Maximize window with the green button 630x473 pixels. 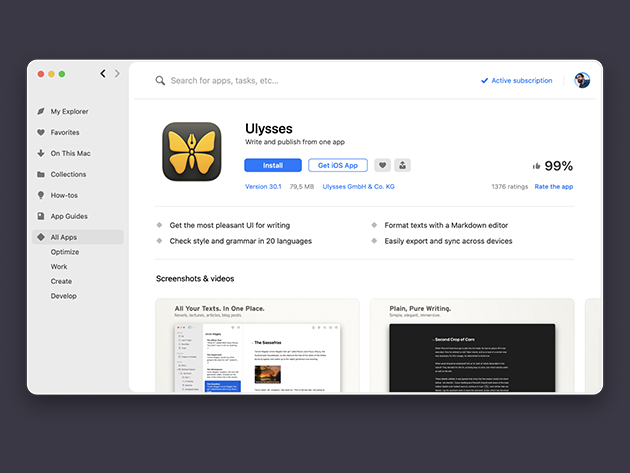tap(62, 74)
